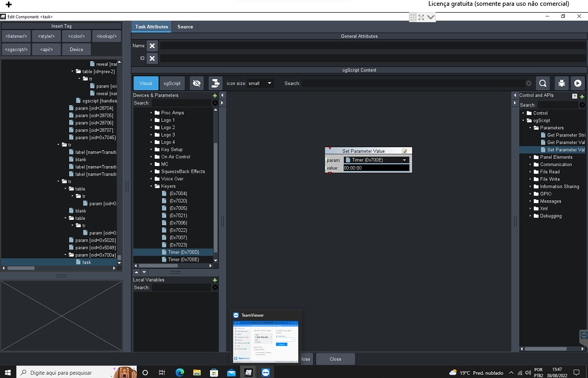Expand the Key Setup folder

pyautogui.click(x=151, y=150)
